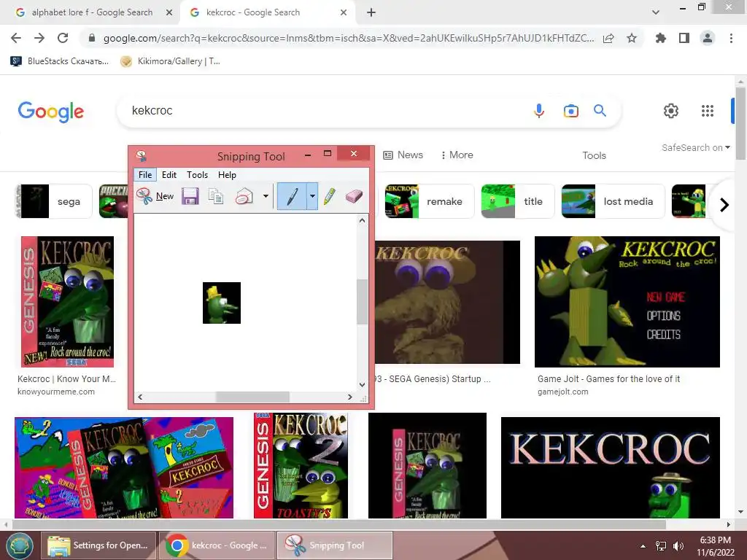Open Chrome extensions puzzle icon
The height and width of the screenshot is (560, 747).
(x=661, y=38)
